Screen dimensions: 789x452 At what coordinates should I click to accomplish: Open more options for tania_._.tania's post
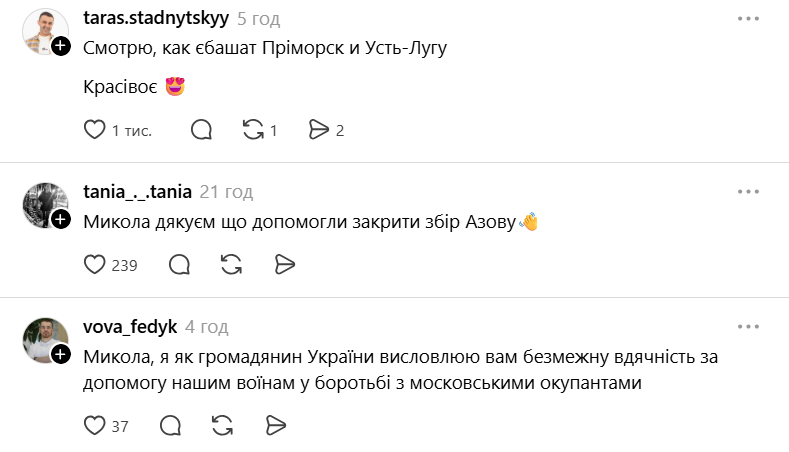748,192
